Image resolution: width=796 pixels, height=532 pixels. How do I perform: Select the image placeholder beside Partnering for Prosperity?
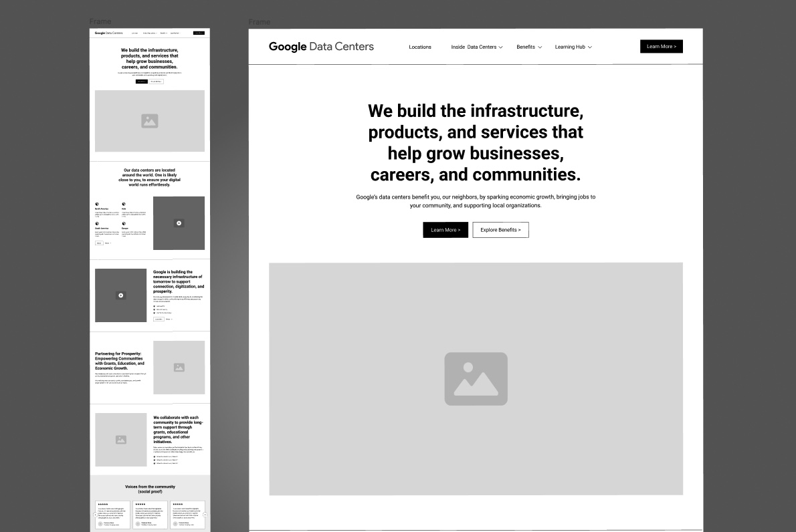coord(179,367)
